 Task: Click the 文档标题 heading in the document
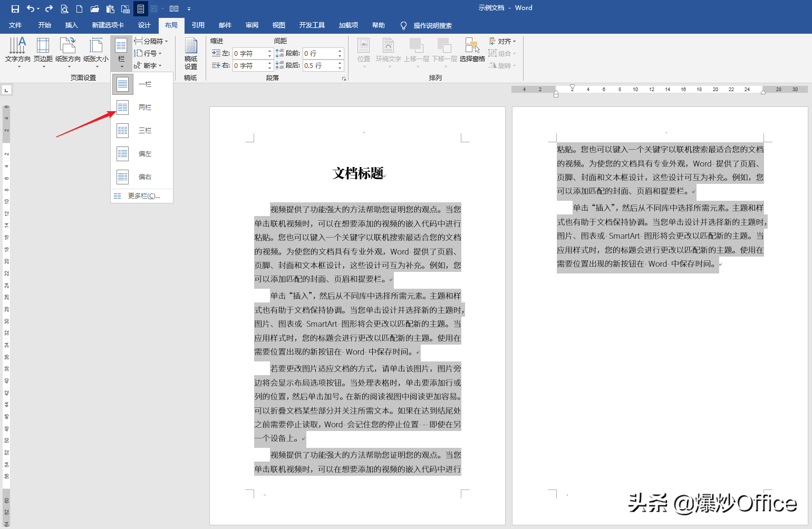pos(358,173)
